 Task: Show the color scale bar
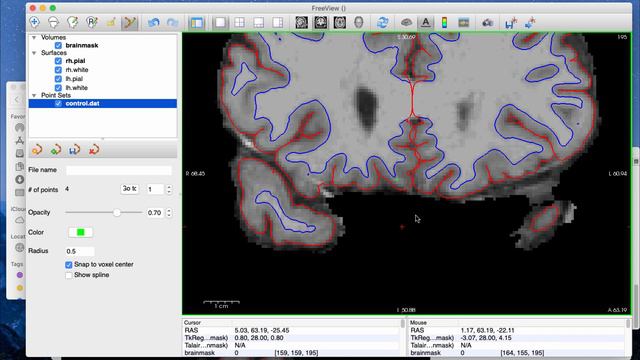pos(444,22)
